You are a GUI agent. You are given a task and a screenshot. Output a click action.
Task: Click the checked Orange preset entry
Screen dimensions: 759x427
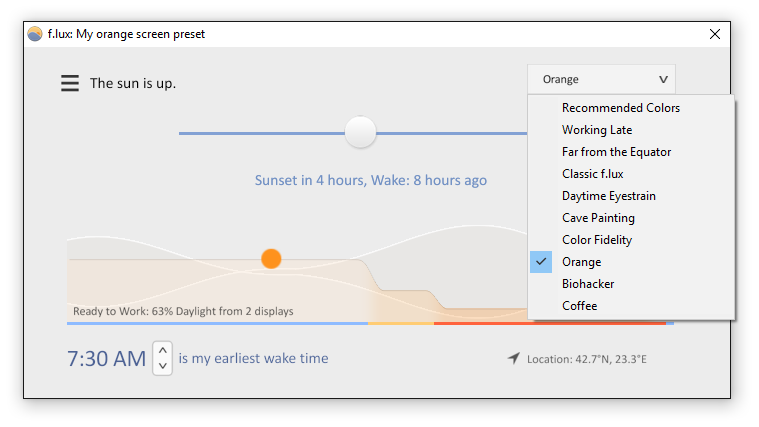631,262
